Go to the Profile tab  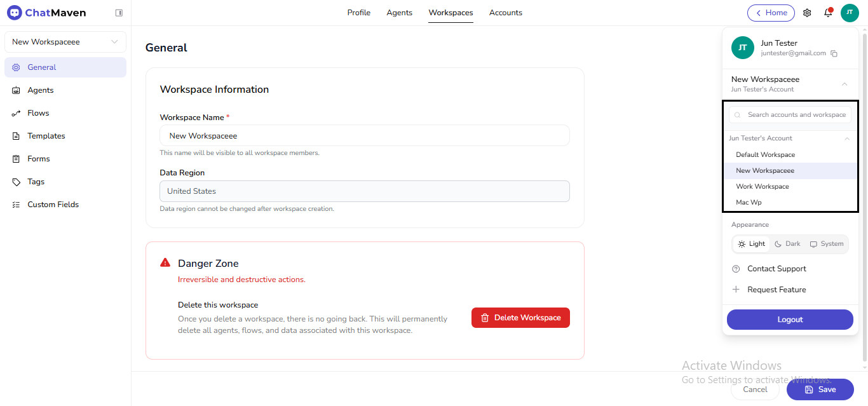click(x=358, y=12)
